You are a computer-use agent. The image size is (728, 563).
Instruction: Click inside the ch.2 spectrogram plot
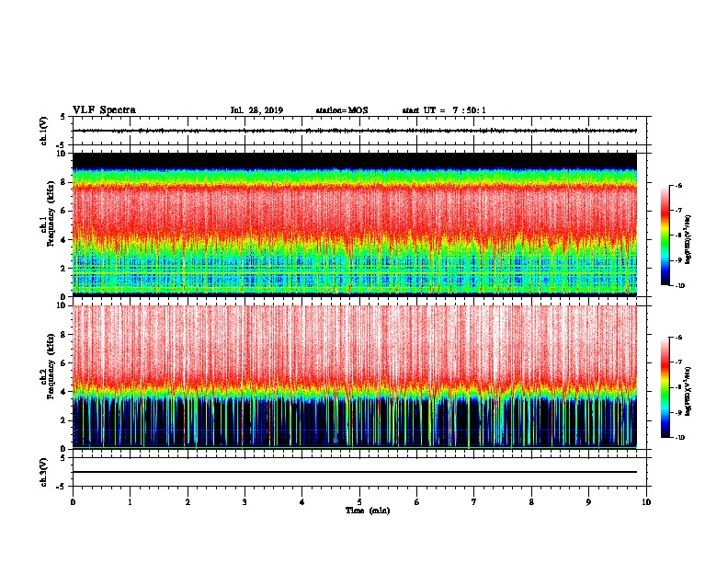point(355,377)
